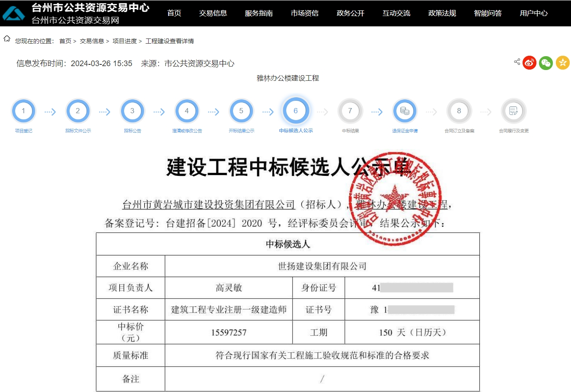Open step 5 开标结果公示
The height and width of the screenshot is (392, 571).
pyautogui.click(x=241, y=111)
